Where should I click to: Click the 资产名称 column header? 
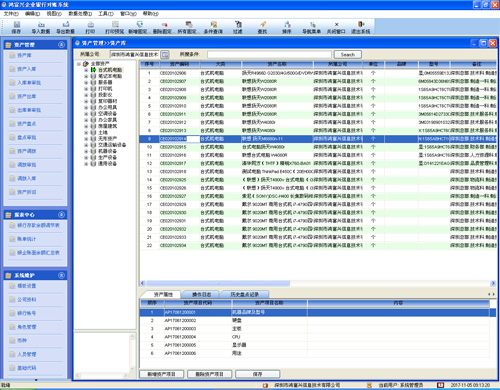[277, 64]
